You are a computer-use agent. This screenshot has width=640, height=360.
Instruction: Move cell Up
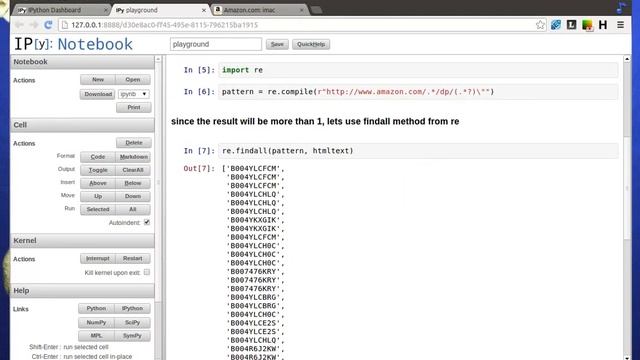(x=98, y=196)
